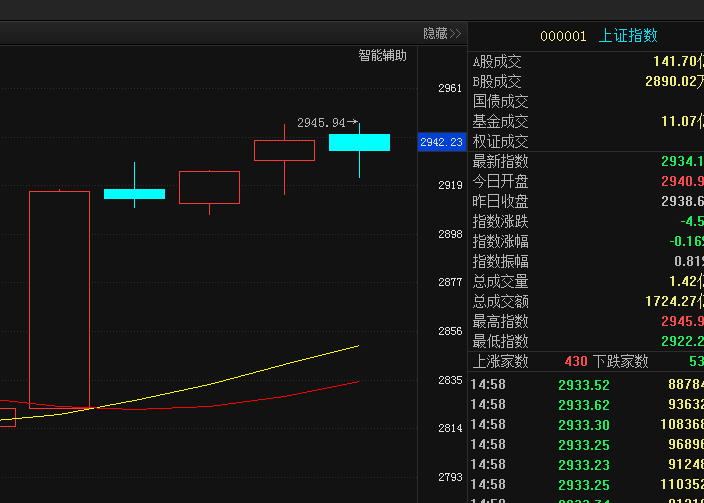Image resolution: width=704 pixels, height=503 pixels.
Task: Select the 最新指数 row
Action: click(x=585, y=162)
